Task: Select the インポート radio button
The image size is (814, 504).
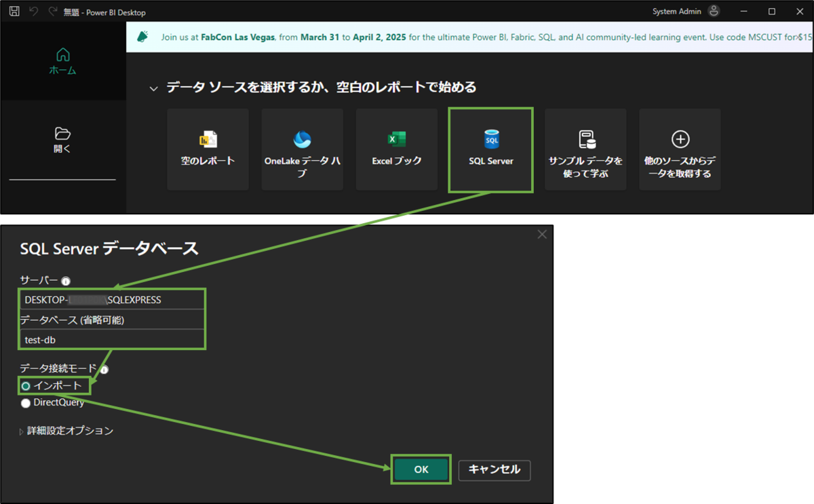Action: pos(26,386)
